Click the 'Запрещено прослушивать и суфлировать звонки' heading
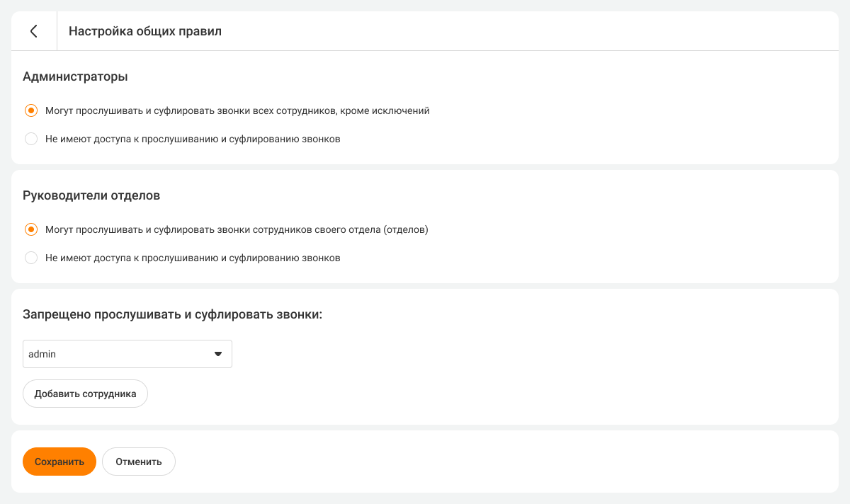Screen dimensions: 850x504 pyautogui.click(x=172, y=314)
